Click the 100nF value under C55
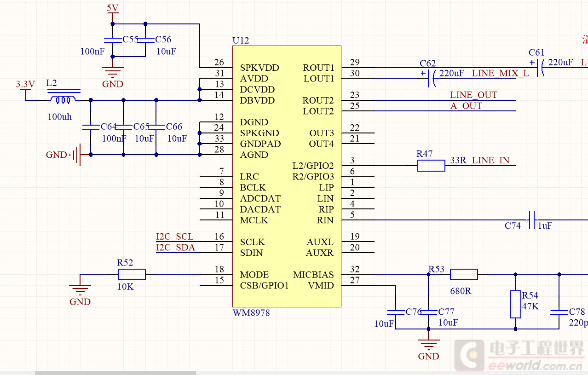Viewport: 588px width, 375px height. pos(92,52)
